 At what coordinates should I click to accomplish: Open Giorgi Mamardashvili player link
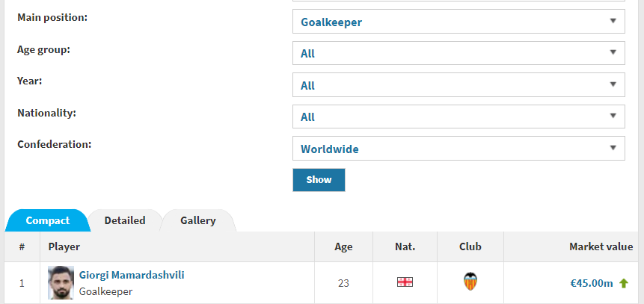pos(132,275)
